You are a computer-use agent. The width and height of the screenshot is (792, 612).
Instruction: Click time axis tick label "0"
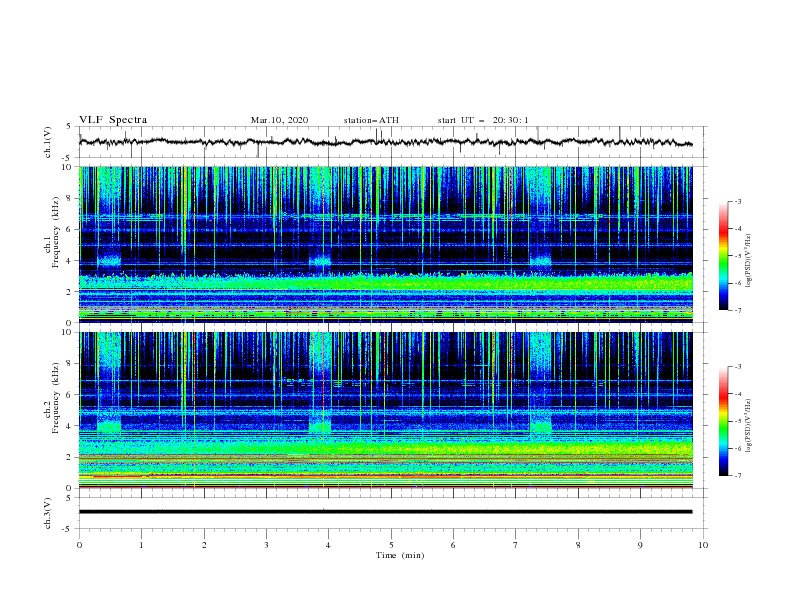(x=79, y=545)
